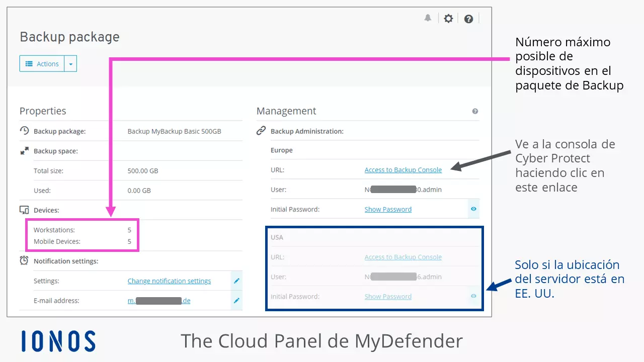Click the Backup package clock icon
The height and width of the screenshot is (362, 644).
[24, 131]
